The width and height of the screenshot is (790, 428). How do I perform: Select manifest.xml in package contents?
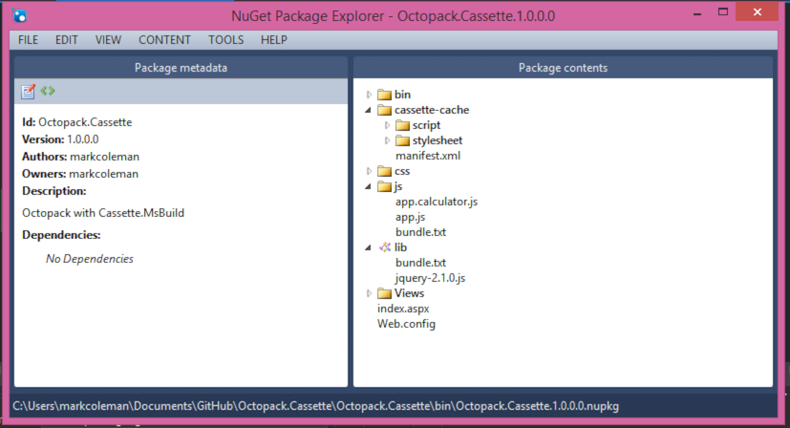coord(427,156)
